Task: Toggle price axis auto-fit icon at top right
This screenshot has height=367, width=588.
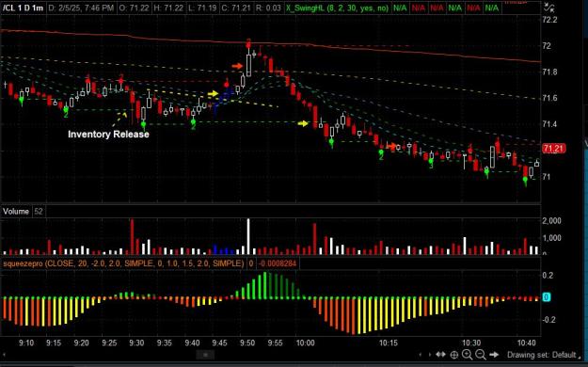Action: pos(548,8)
